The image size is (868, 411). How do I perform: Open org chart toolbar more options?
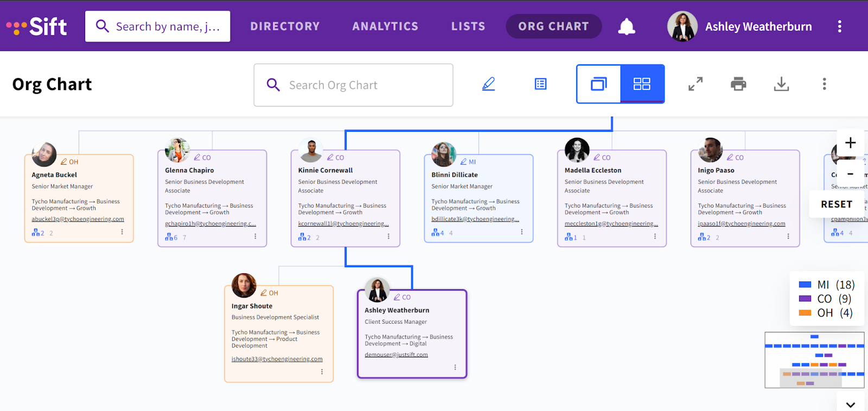click(x=824, y=84)
